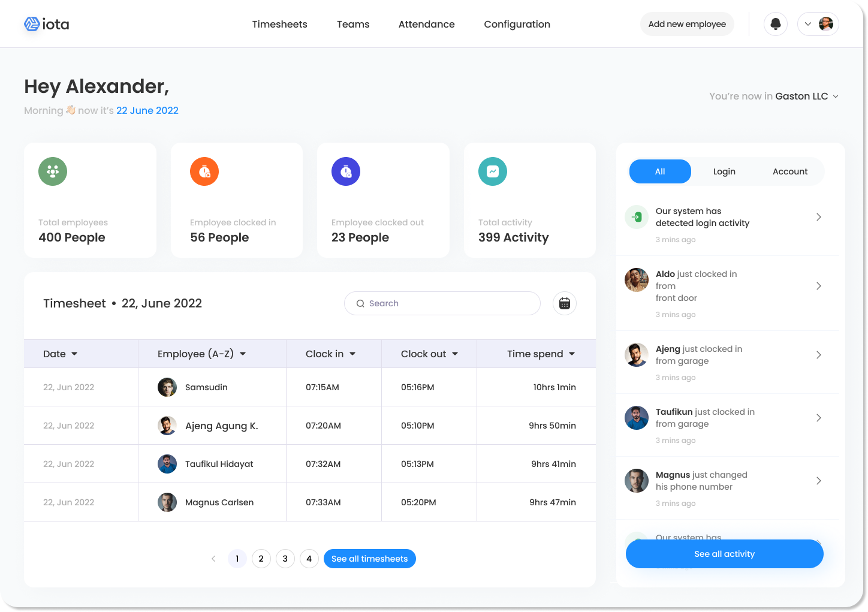Open the notifications bell

pos(775,24)
